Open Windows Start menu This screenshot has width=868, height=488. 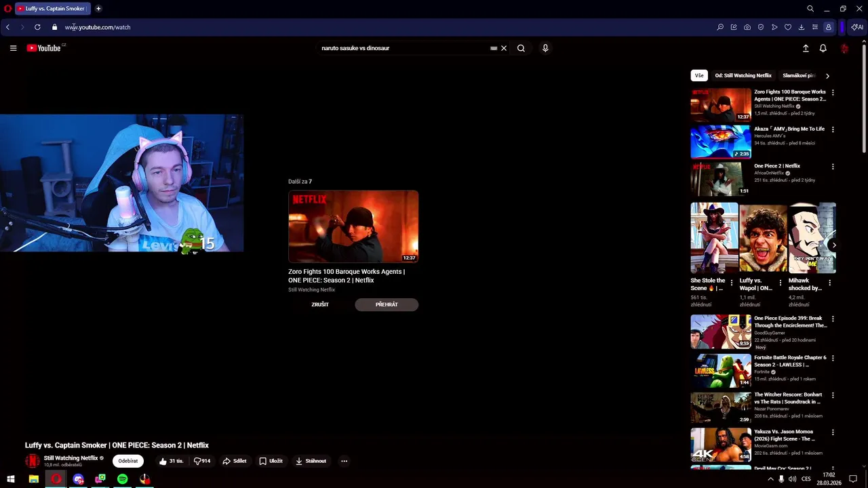[11, 479]
